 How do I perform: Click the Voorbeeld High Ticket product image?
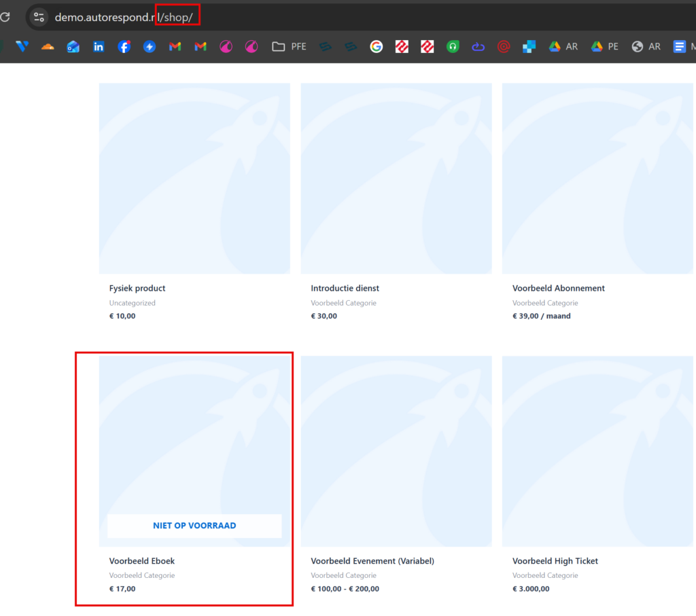click(x=597, y=451)
